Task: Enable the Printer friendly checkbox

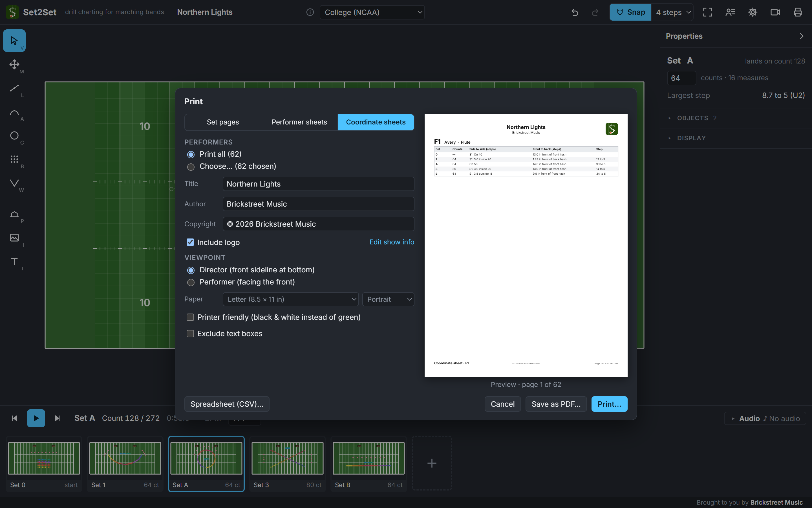Action: (190, 317)
